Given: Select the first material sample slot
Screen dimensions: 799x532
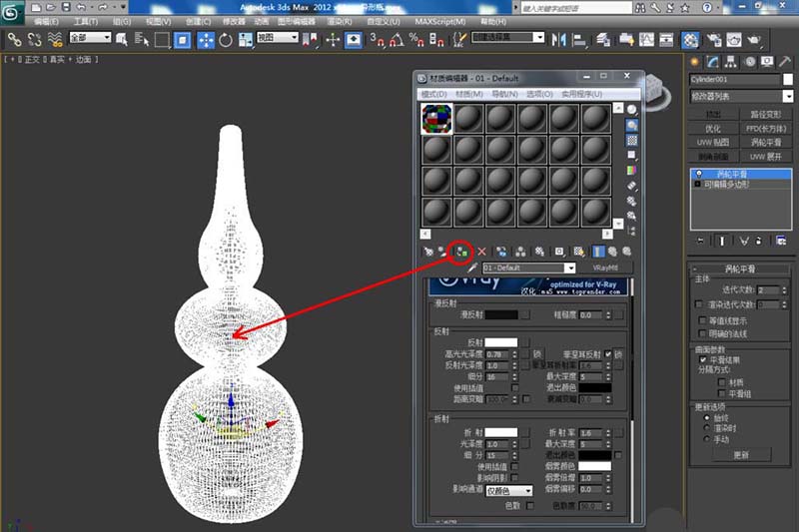Looking at the screenshot, I should click(x=437, y=119).
